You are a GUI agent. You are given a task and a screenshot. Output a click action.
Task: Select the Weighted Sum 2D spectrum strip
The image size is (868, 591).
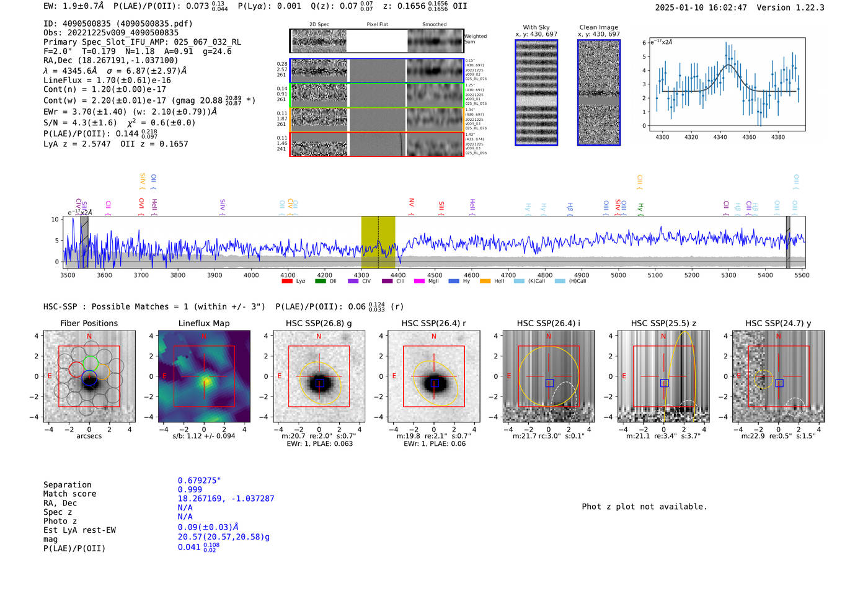[376, 41]
